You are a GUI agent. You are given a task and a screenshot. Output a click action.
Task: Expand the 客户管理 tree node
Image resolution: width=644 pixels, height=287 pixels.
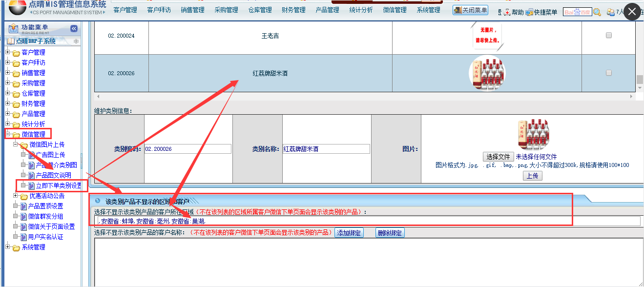pyautogui.click(x=8, y=52)
